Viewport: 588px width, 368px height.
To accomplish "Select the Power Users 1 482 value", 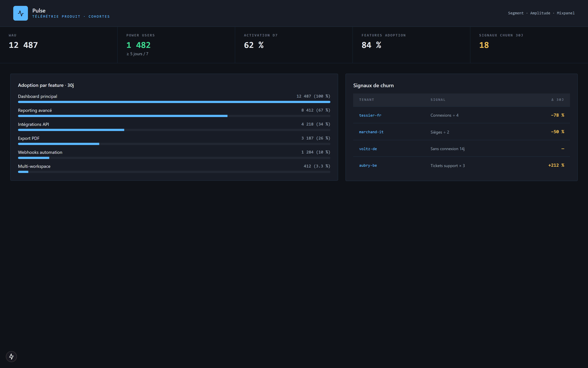I will [x=138, y=45].
